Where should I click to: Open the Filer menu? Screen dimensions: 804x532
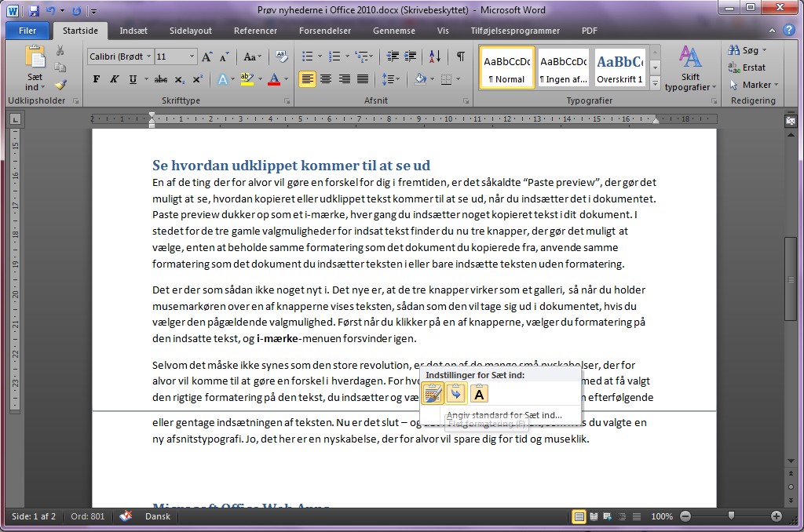[27, 30]
